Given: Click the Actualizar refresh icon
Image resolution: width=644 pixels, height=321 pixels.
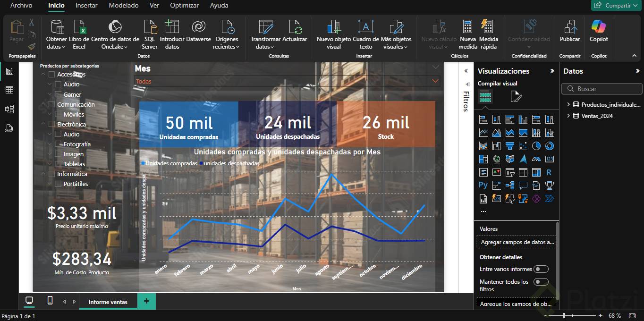Looking at the screenshot, I should click(x=295, y=27).
